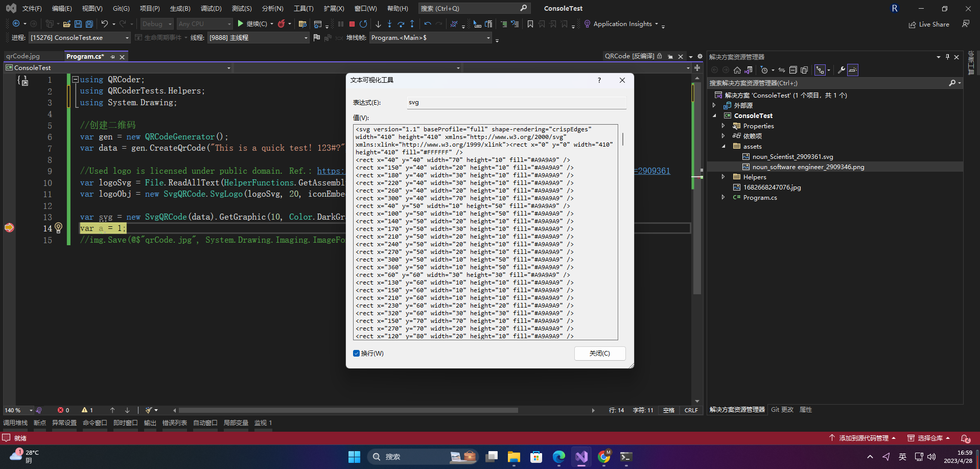Open the 堆栈帧 Program.<Main>$ dropdown
The width and height of the screenshot is (980, 469).
click(x=431, y=38)
